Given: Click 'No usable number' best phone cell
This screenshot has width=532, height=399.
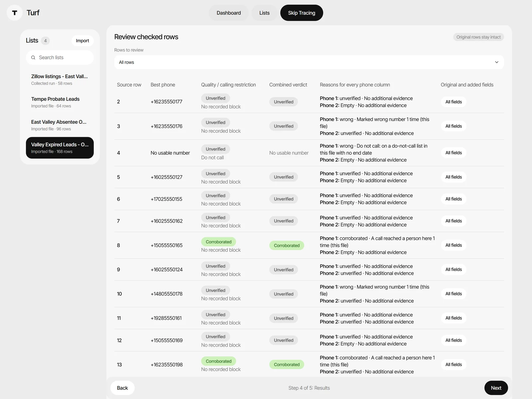Looking at the screenshot, I should point(170,153).
